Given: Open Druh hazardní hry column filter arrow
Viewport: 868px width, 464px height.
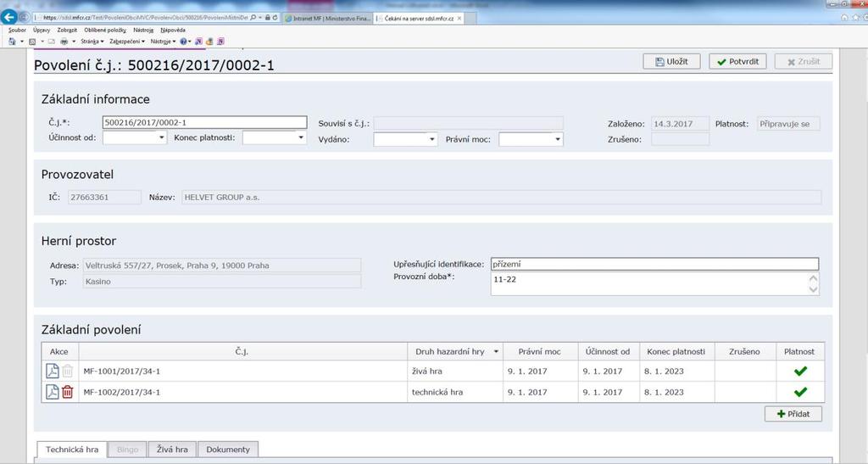Looking at the screenshot, I should [496, 351].
